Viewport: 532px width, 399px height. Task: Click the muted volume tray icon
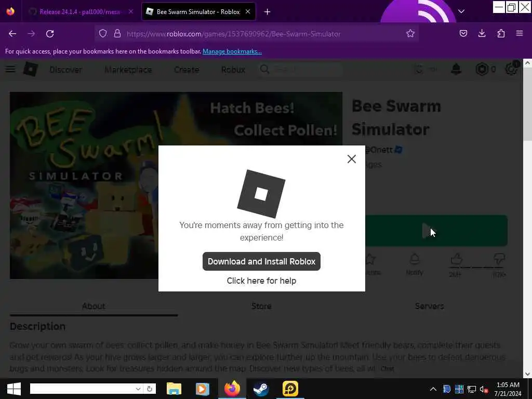pyautogui.click(x=484, y=389)
